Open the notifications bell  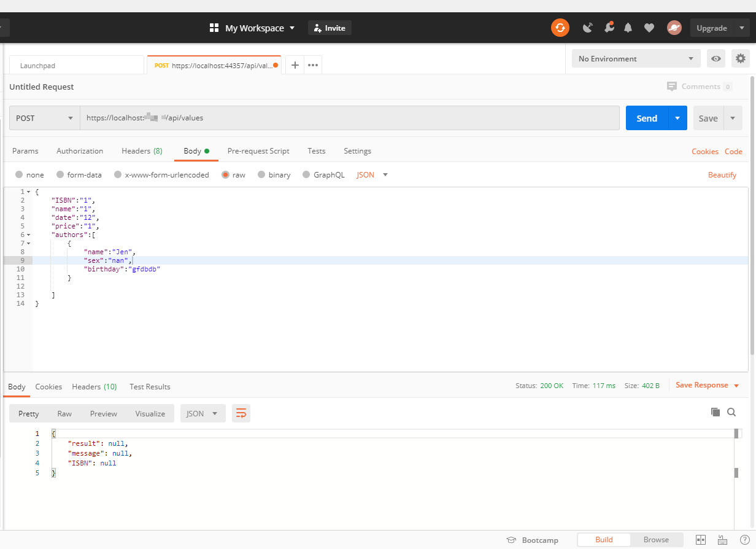628,28
